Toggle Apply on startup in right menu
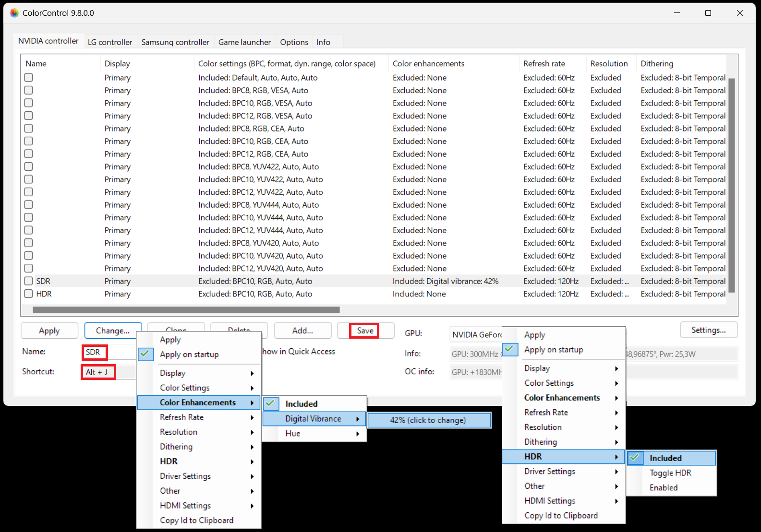Image resolution: width=761 pixels, height=532 pixels. [x=564, y=350]
